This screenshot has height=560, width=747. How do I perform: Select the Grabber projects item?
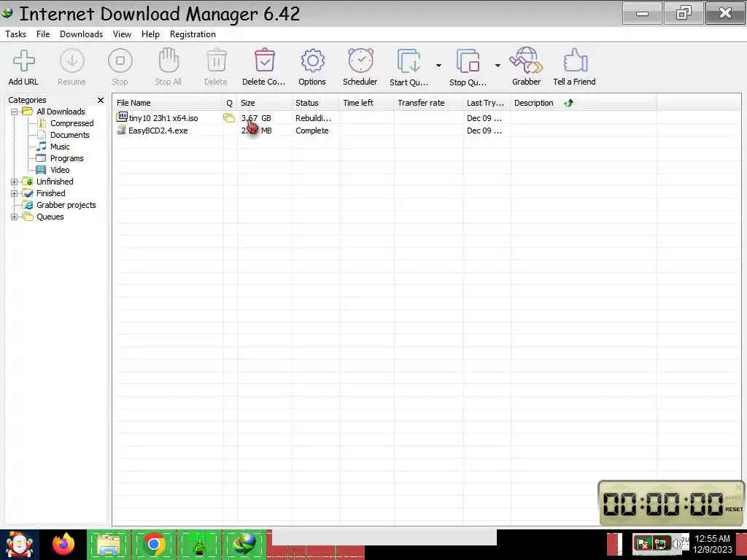click(x=66, y=205)
